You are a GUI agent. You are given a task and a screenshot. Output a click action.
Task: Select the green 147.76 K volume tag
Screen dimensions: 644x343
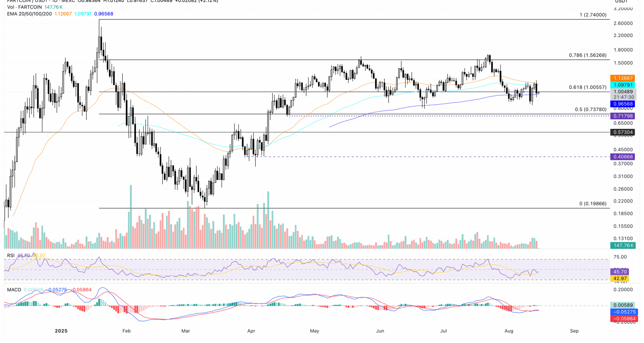point(623,246)
